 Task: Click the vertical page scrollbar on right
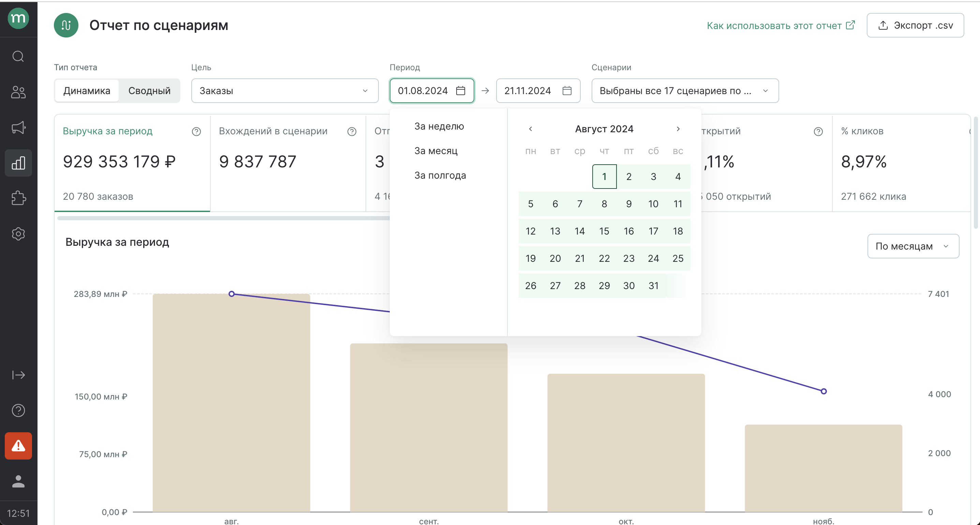pyautogui.click(x=976, y=173)
